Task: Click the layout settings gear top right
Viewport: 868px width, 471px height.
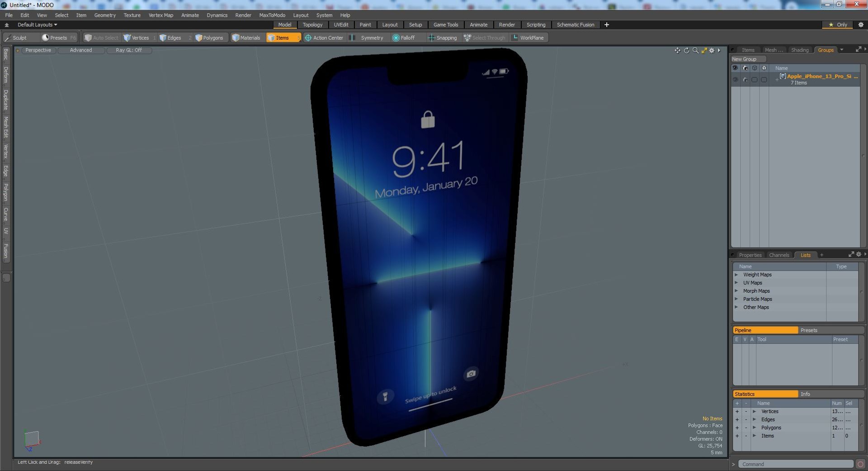Action: tap(861, 25)
